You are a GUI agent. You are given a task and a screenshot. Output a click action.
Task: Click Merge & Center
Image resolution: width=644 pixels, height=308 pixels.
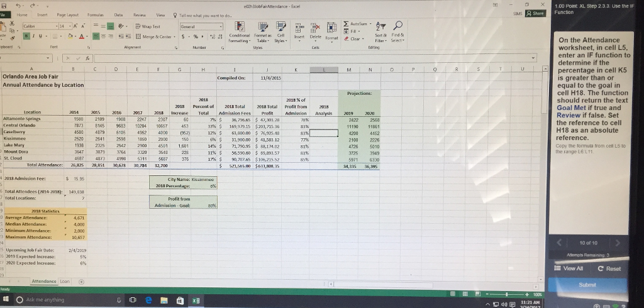[154, 36]
